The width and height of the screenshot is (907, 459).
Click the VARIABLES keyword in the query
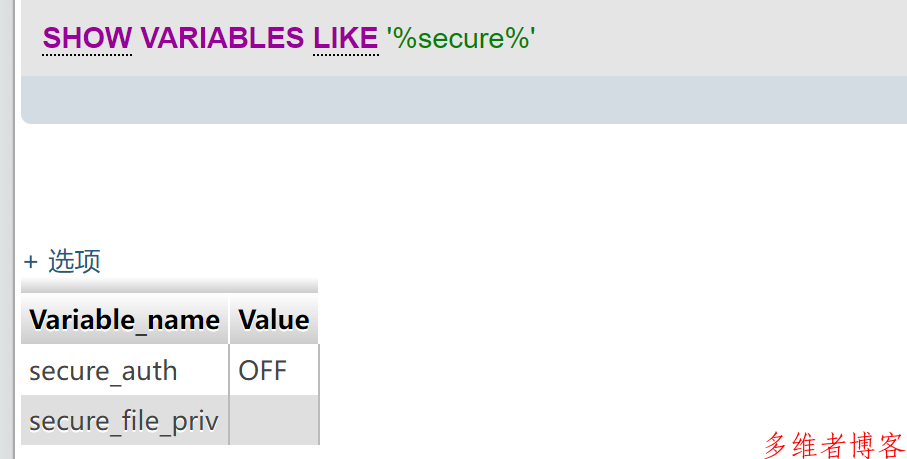click(222, 38)
